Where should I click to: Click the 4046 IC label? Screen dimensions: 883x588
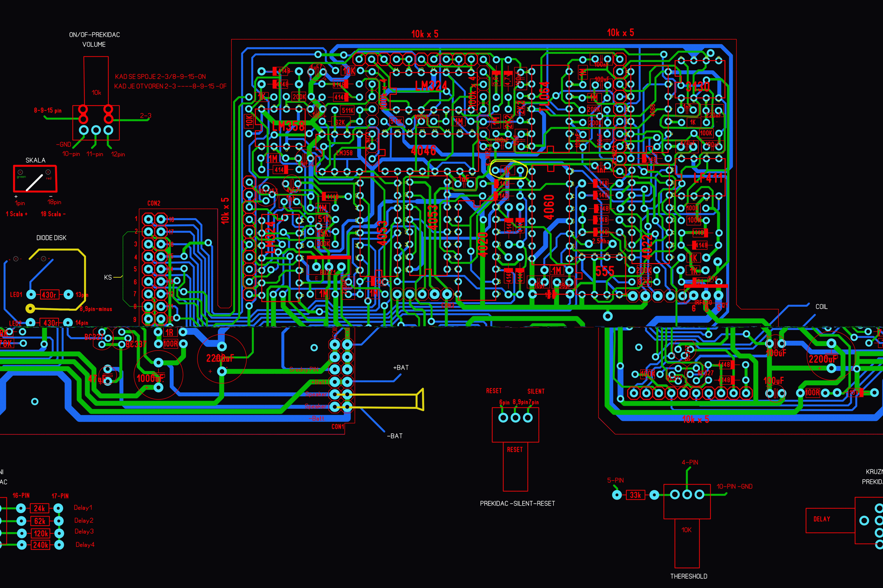pos(423,151)
